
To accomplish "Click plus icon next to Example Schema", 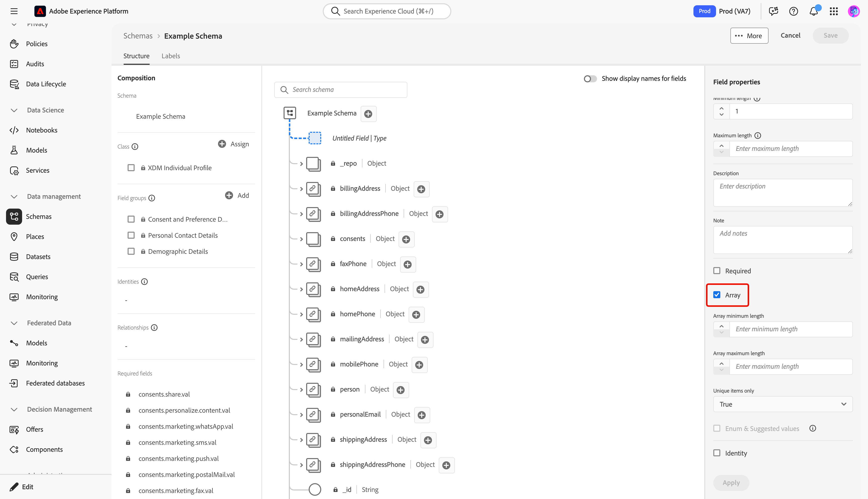I will 368,114.
